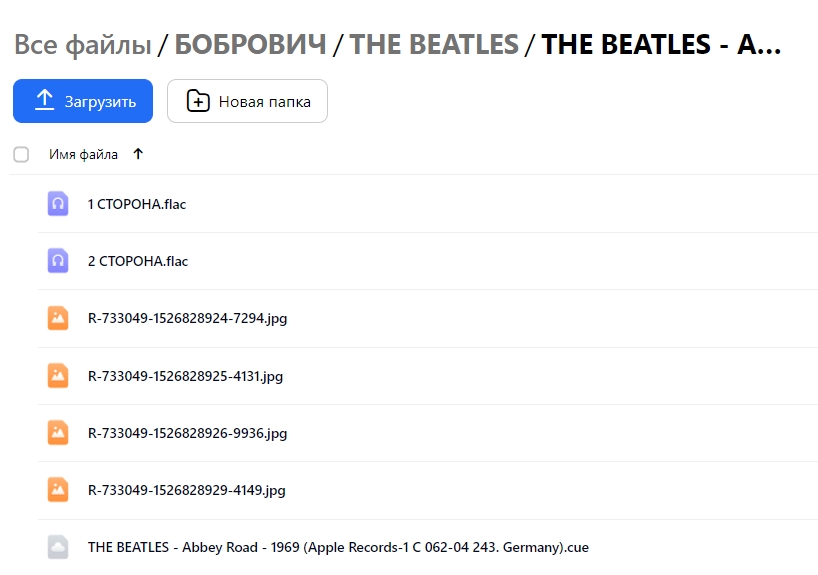This screenshot has width=818, height=575.
Task: Create folder with Новая папка button
Action: pos(247,101)
